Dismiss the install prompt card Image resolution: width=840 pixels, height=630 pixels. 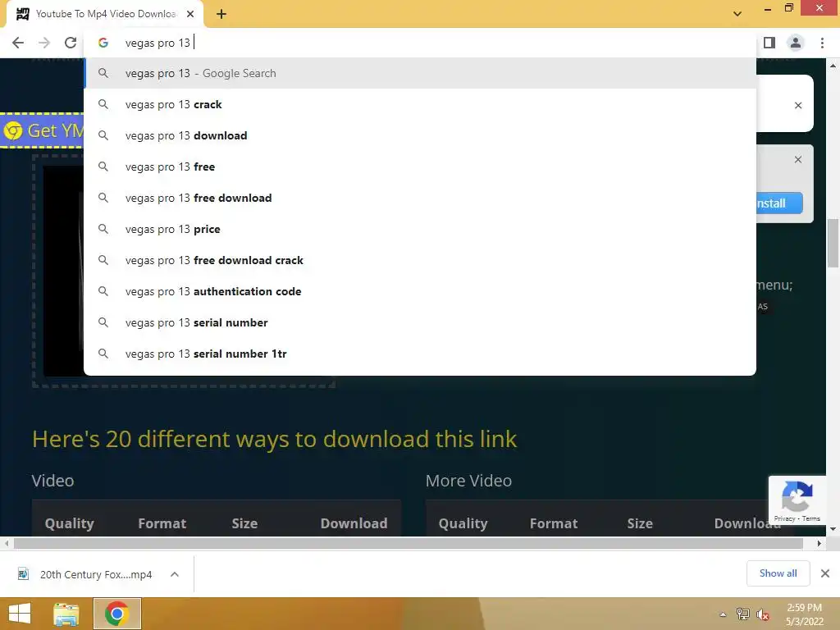tap(798, 160)
